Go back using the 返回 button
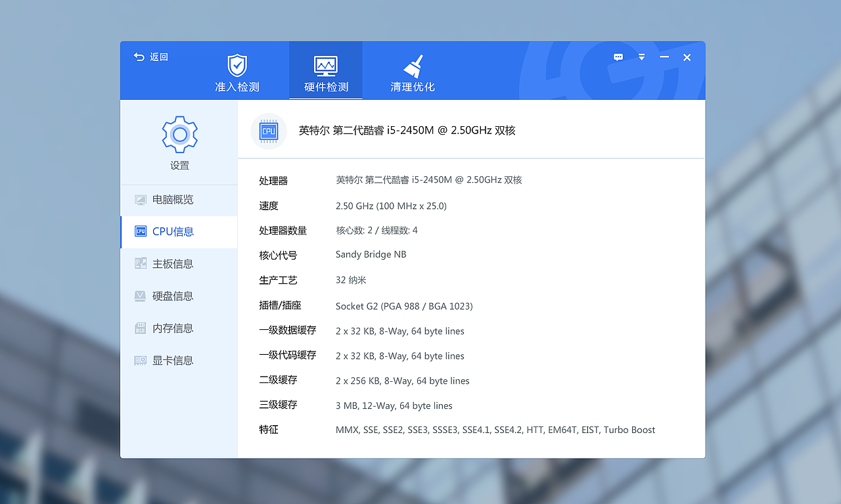 pyautogui.click(x=150, y=57)
